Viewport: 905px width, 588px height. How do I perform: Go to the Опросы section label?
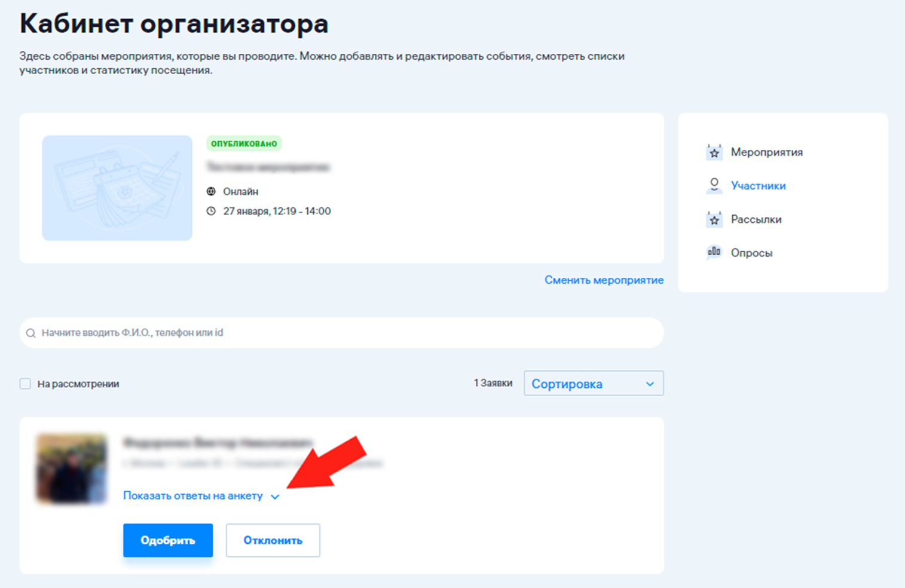tap(751, 253)
